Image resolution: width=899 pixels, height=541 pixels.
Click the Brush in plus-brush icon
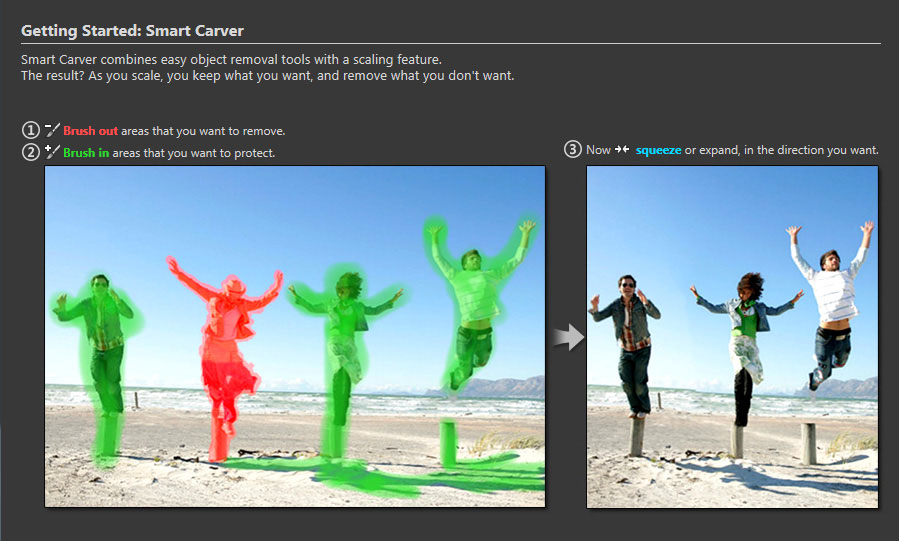coord(53,152)
